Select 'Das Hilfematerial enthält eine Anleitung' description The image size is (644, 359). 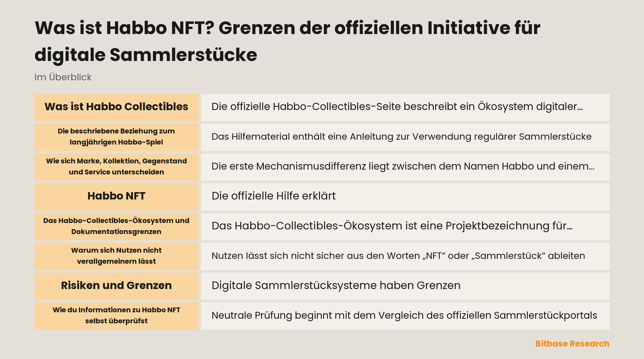pos(402,137)
